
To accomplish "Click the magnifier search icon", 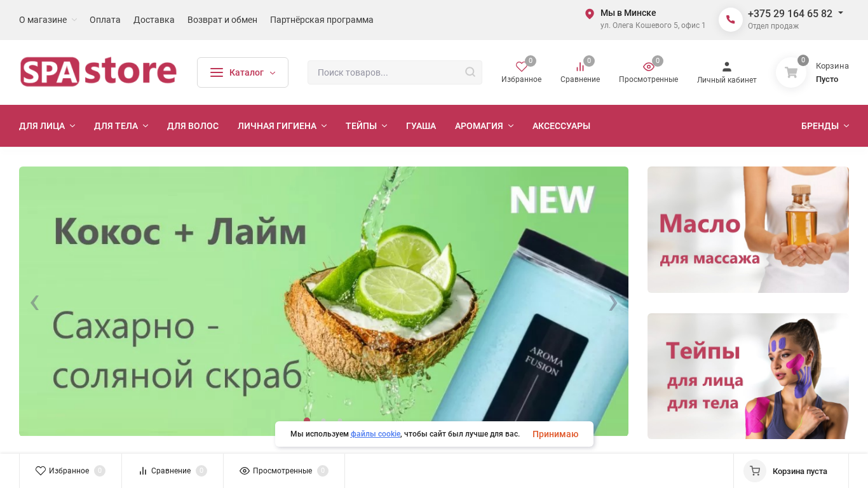I will (x=470, y=72).
